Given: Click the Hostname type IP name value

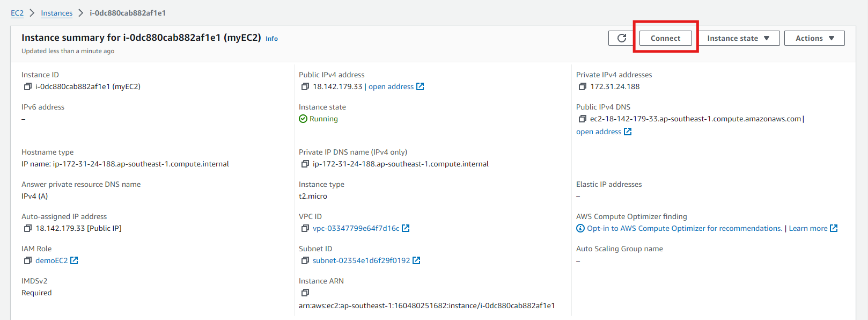Looking at the screenshot, I should tap(125, 164).
